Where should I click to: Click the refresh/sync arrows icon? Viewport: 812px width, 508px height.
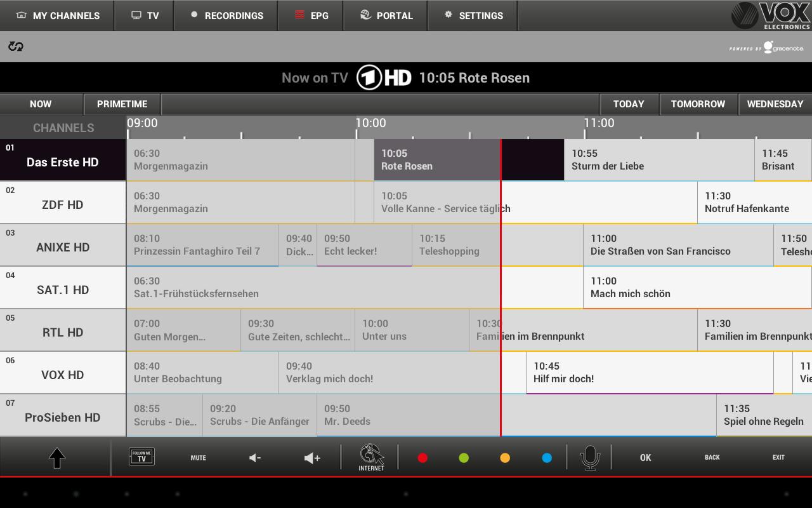[16, 46]
